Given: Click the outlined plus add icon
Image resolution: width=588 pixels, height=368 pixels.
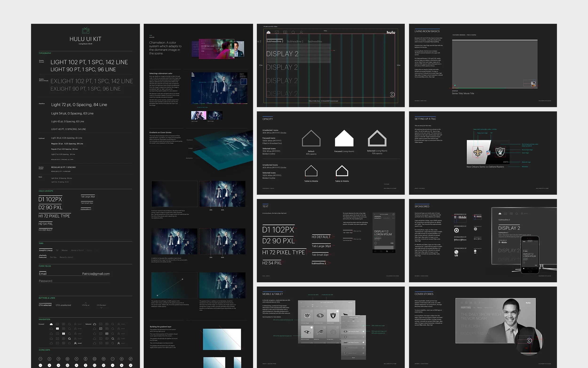Looking at the screenshot, I should 49,359.
